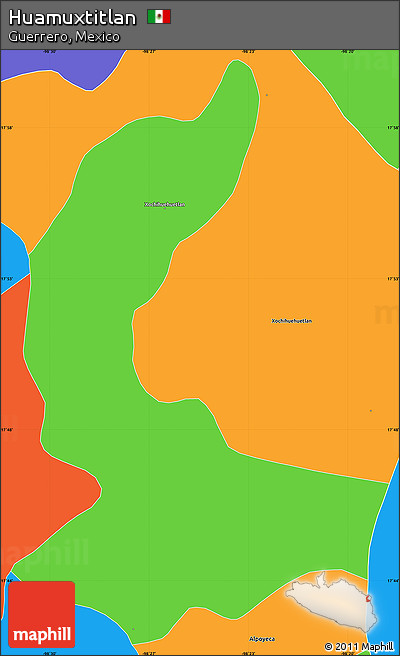Viewport: 400px width, 656px height.
Task: Click the Mexican flag icon
Action: coord(159,17)
